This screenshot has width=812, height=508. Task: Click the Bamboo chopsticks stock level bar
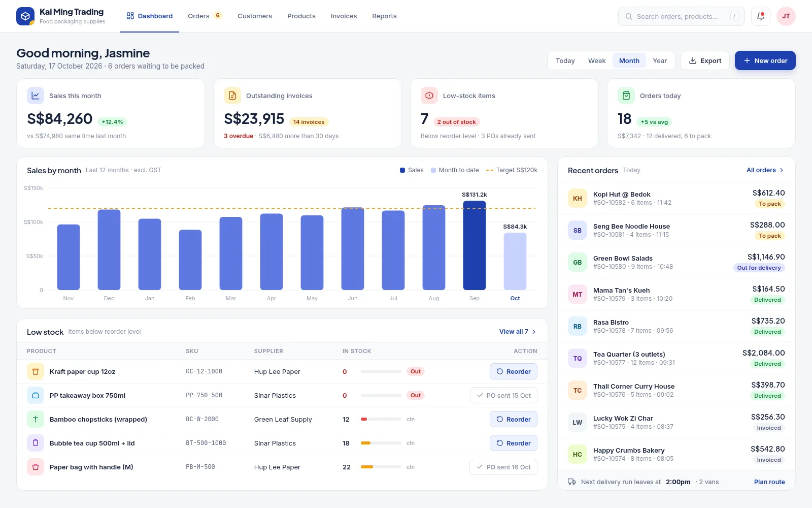pyautogui.click(x=381, y=419)
